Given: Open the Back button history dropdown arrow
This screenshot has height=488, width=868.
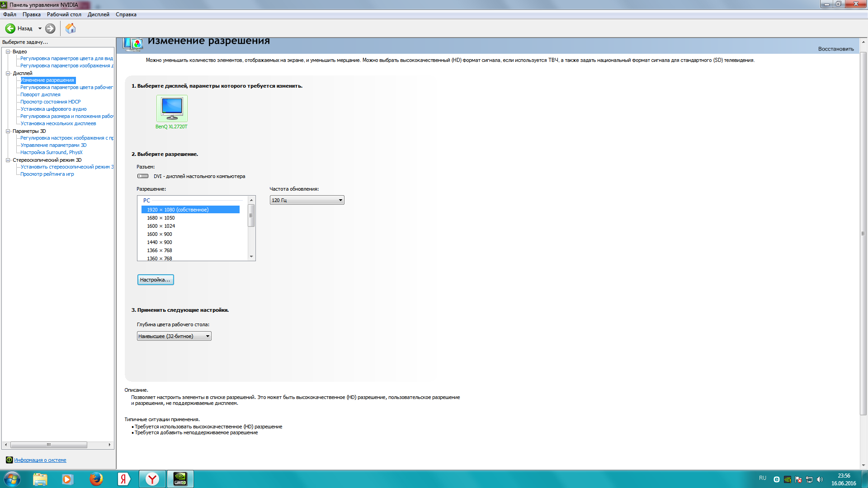Looking at the screenshot, I should coord(40,28).
